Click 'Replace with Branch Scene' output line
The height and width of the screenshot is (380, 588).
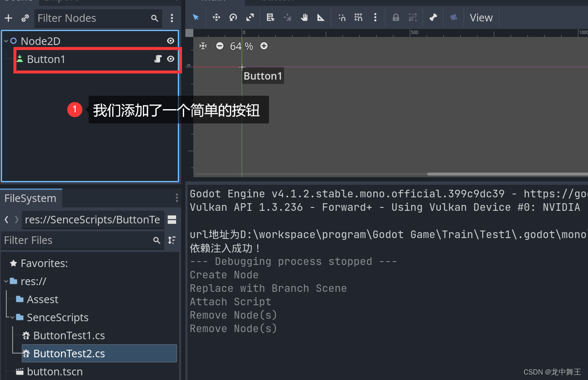coord(268,288)
